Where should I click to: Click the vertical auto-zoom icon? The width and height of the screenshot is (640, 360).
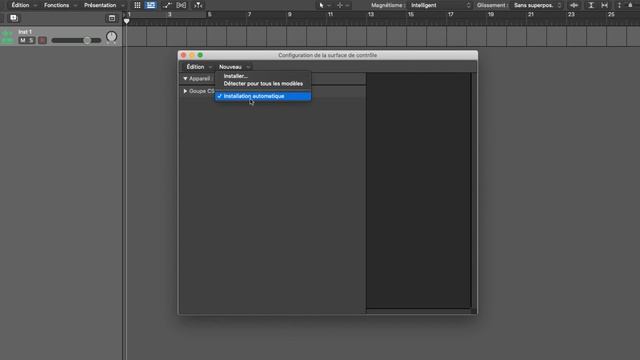[x=591, y=5]
